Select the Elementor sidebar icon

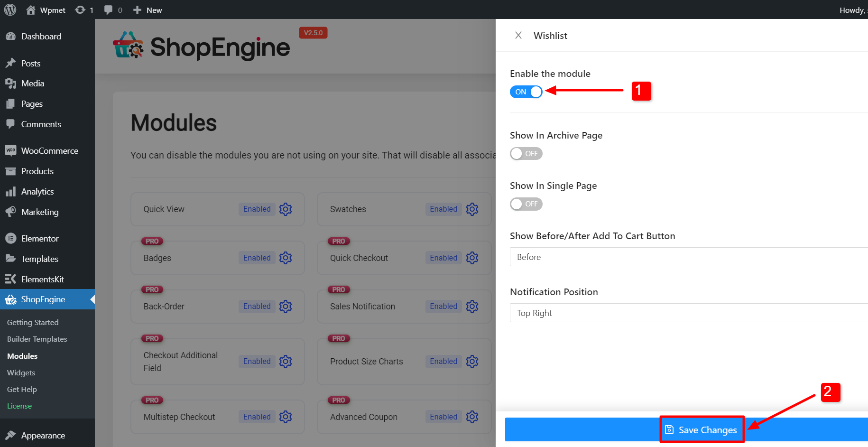coord(40,238)
